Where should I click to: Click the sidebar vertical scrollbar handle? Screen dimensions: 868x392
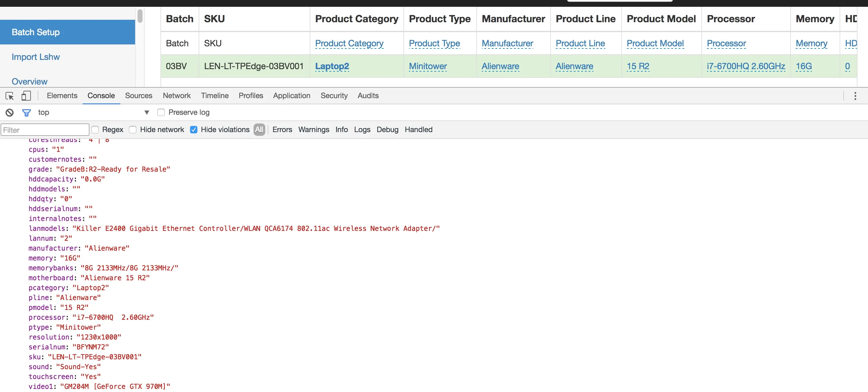[x=140, y=16]
